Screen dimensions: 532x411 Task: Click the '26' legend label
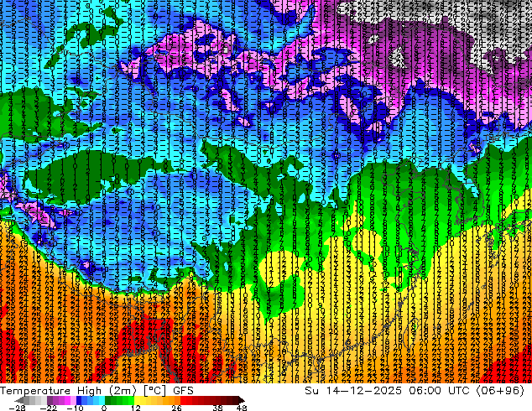(x=176, y=408)
